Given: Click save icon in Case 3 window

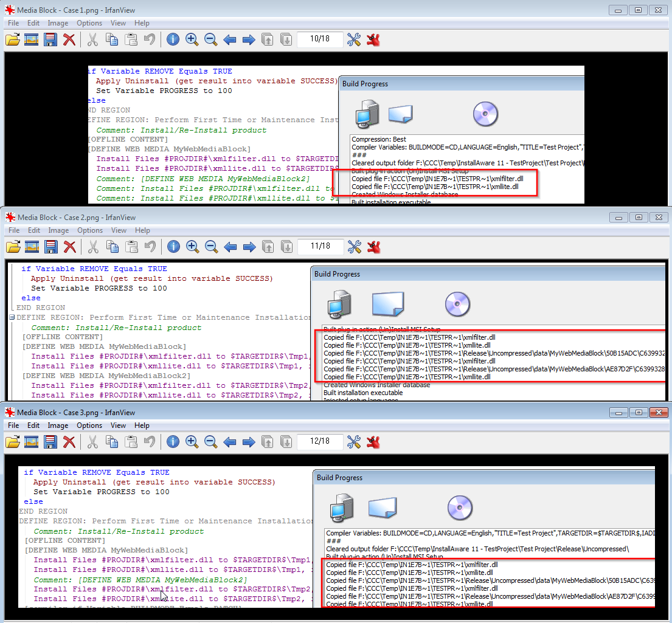Looking at the screenshot, I should (50, 442).
